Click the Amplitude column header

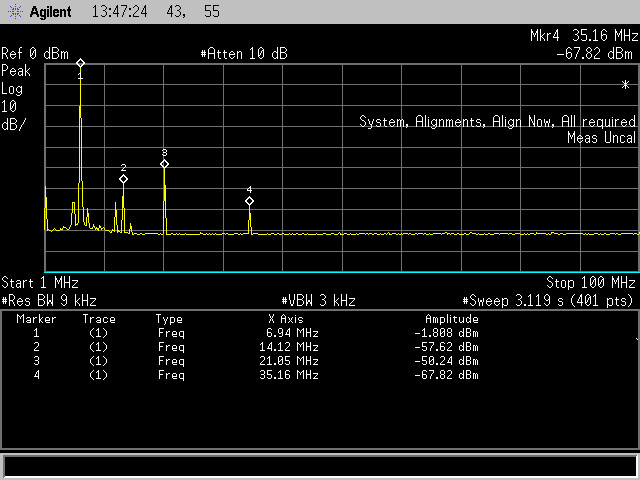point(452,319)
